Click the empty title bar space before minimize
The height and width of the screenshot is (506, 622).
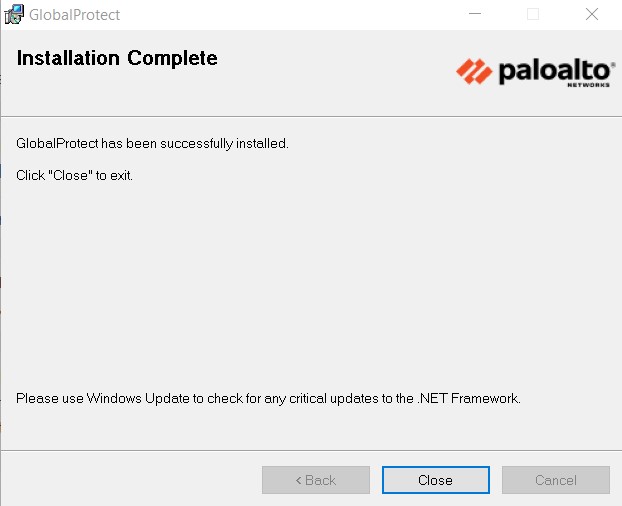300,14
